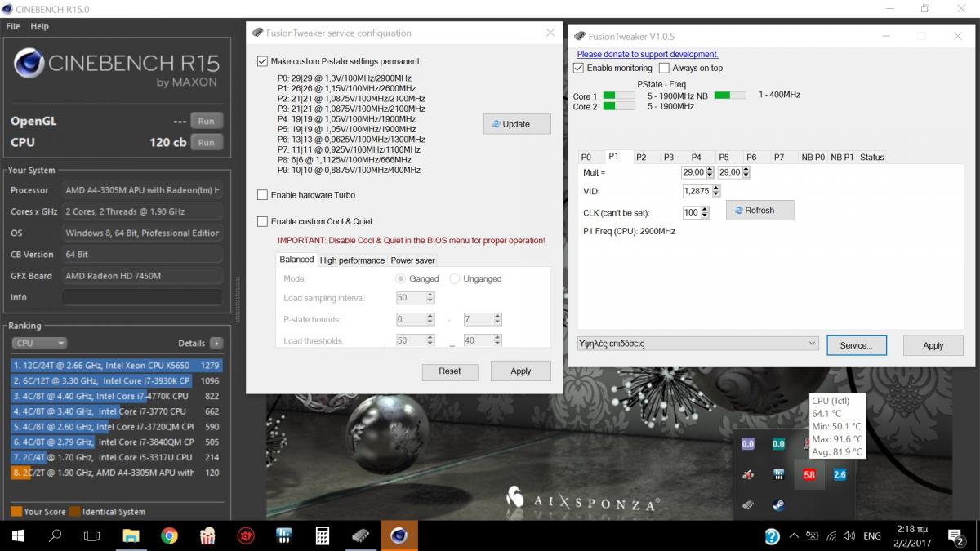
Task: Toggle Enable monitoring in FusionTweaker
Action: click(579, 68)
